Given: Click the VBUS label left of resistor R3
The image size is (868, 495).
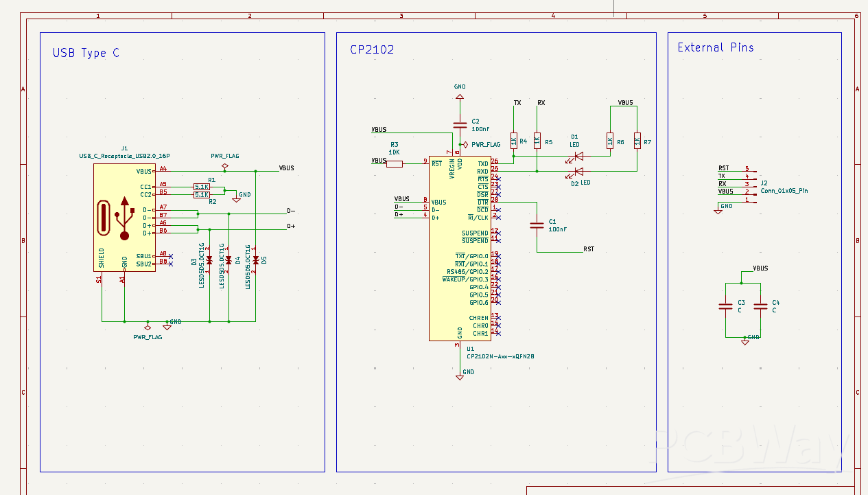Looking at the screenshot, I should (x=379, y=161).
